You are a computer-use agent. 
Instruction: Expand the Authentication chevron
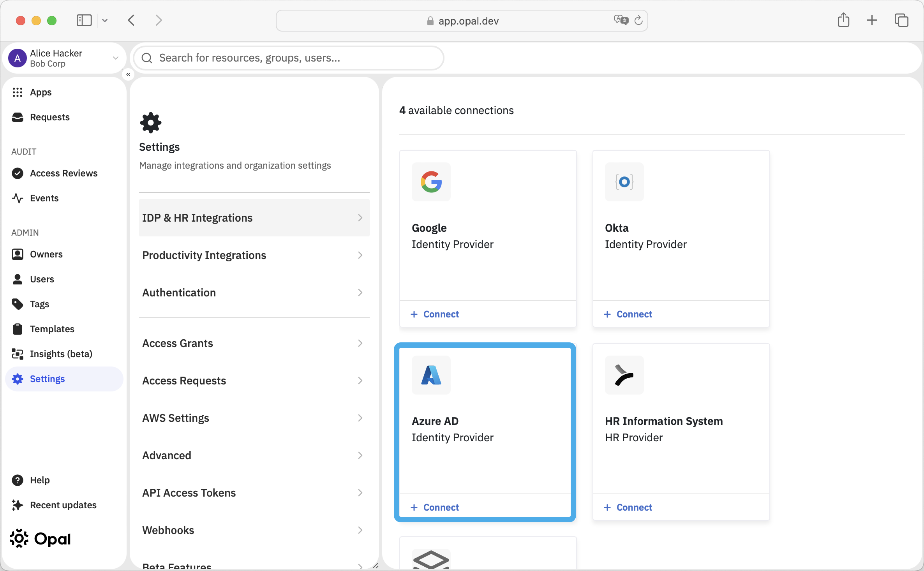pos(360,293)
